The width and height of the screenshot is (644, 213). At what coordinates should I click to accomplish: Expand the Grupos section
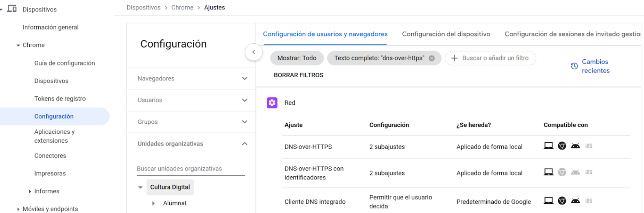[244, 122]
